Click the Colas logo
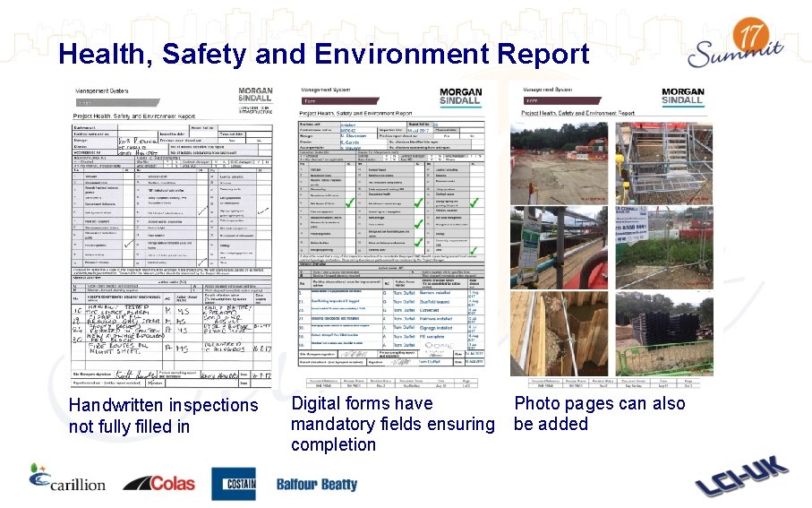The image size is (812, 508). [x=159, y=483]
